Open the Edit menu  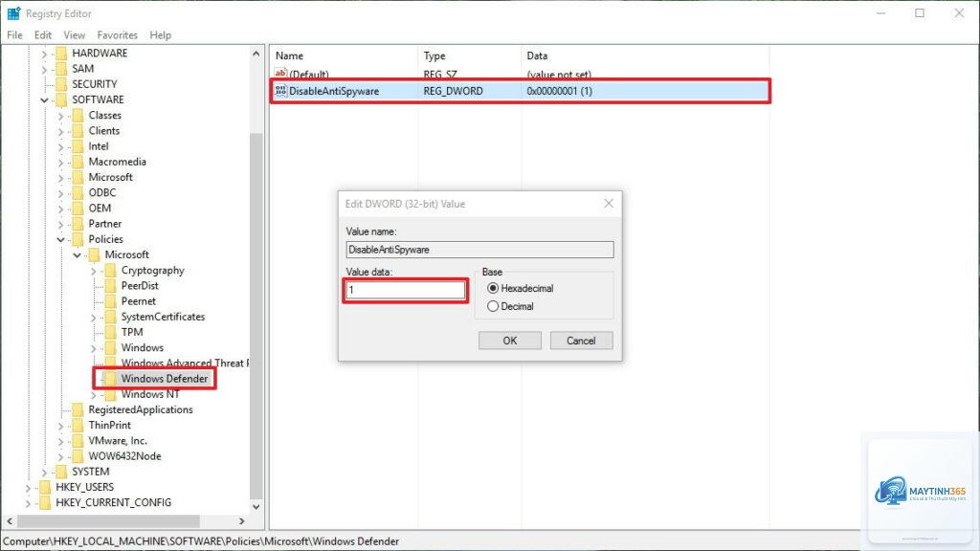42,35
